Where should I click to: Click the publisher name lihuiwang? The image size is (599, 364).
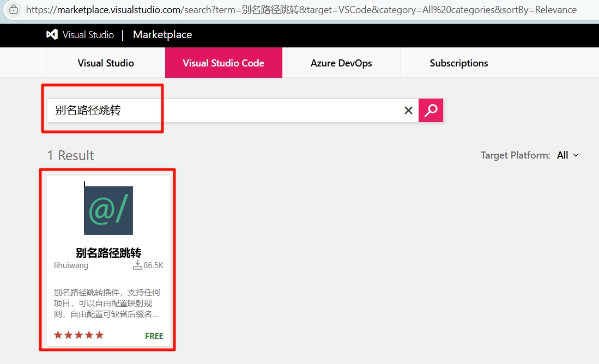(x=71, y=265)
